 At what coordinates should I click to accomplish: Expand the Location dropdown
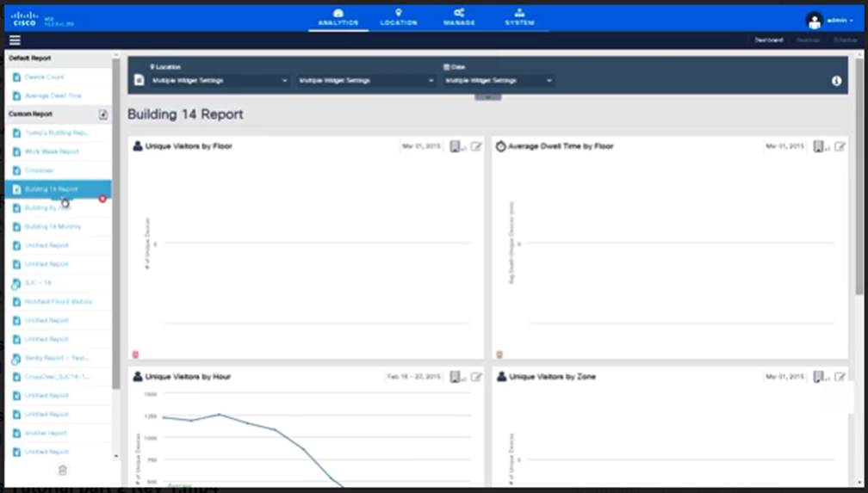[x=220, y=81]
